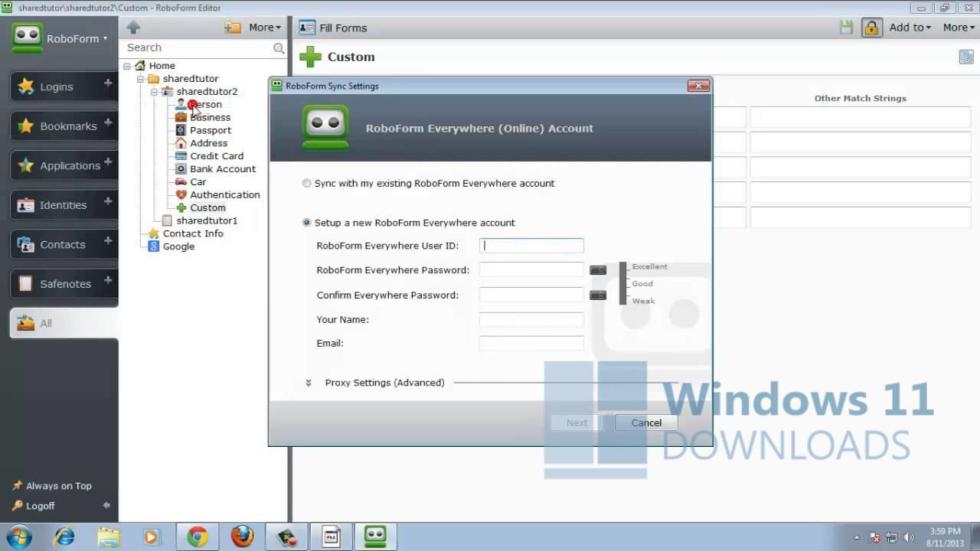The height and width of the screenshot is (551, 980).
Task: Click the yellow padlock protection icon
Action: [872, 28]
